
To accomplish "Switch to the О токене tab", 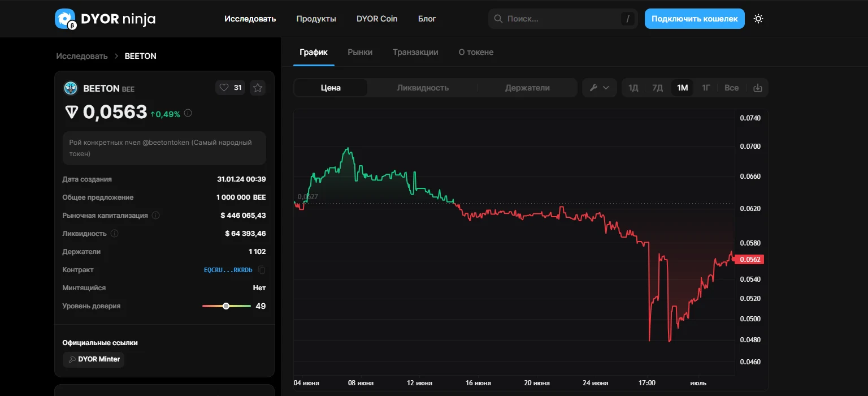I will point(476,52).
